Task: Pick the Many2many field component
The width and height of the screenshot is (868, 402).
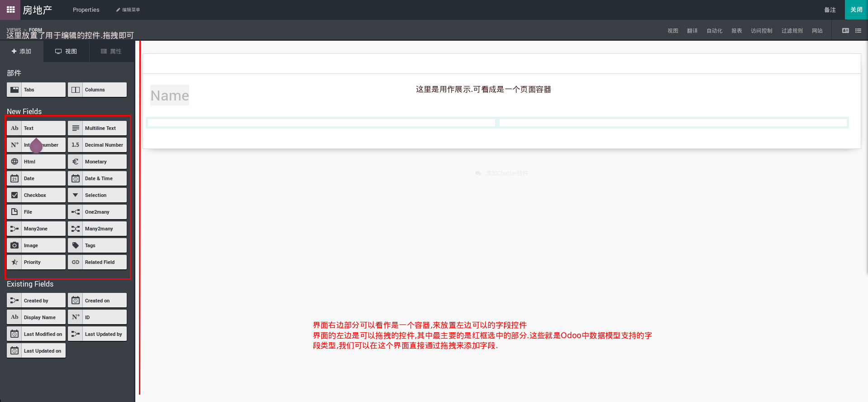Action: click(97, 229)
